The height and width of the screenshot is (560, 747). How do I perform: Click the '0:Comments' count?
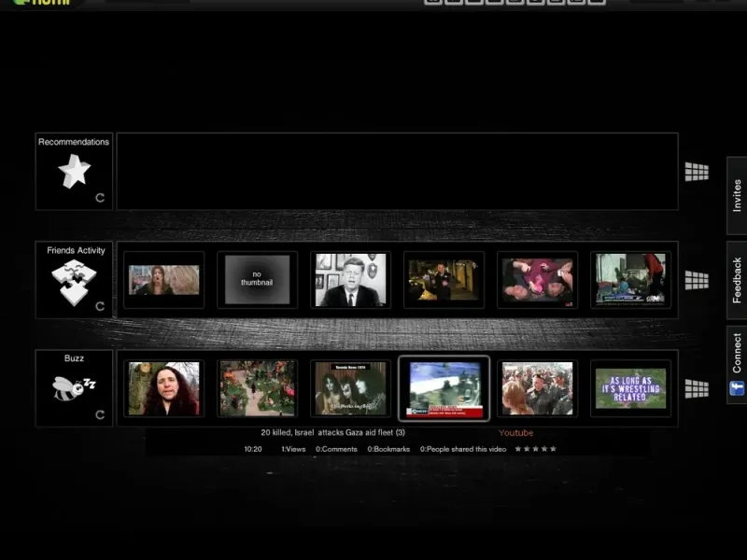click(x=336, y=449)
